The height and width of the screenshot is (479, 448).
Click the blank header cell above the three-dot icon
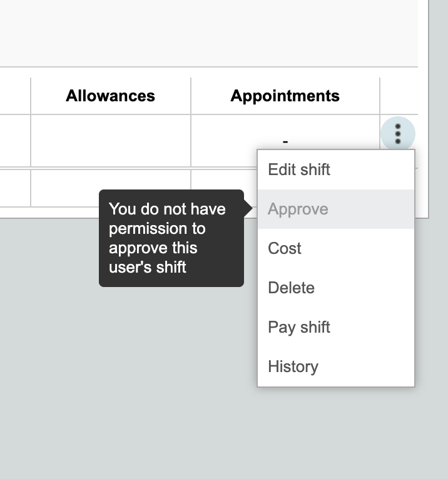click(x=399, y=96)
